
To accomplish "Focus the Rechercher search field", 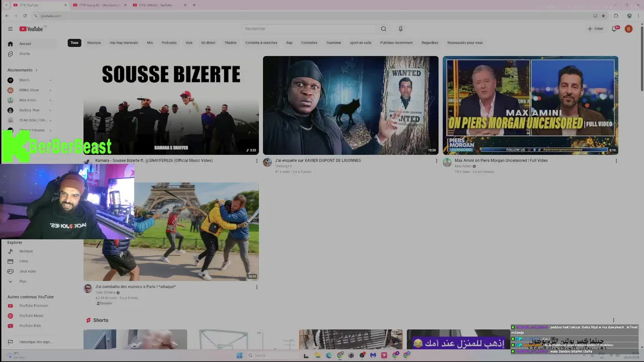I will (309, 29).
